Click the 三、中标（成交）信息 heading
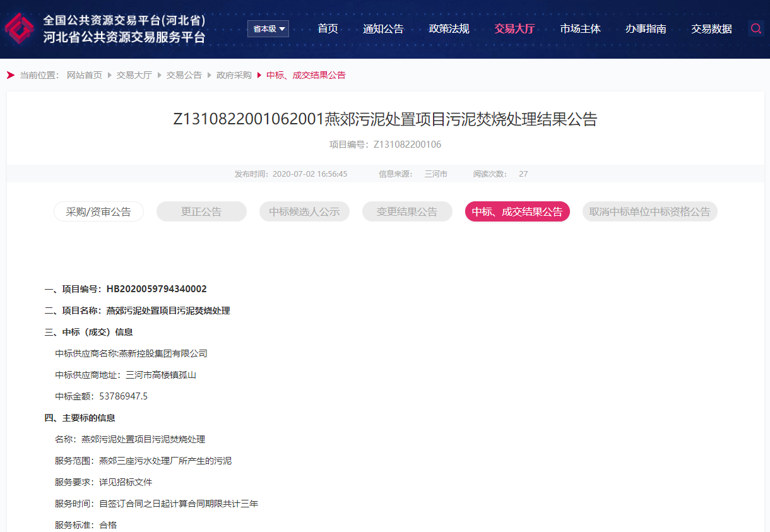This screenshot has width=770, height=532. click(x=88, y=332)
